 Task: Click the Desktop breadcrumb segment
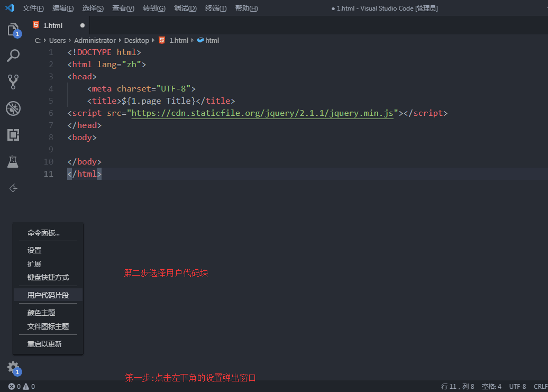(136, 41)
